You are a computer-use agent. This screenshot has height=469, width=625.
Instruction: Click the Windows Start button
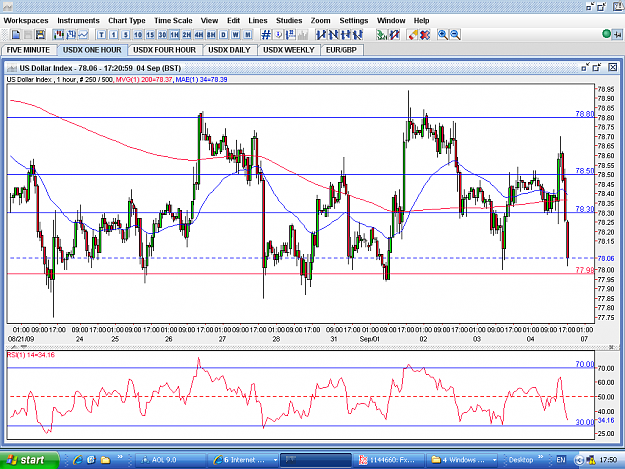click(x=29, y=460)
